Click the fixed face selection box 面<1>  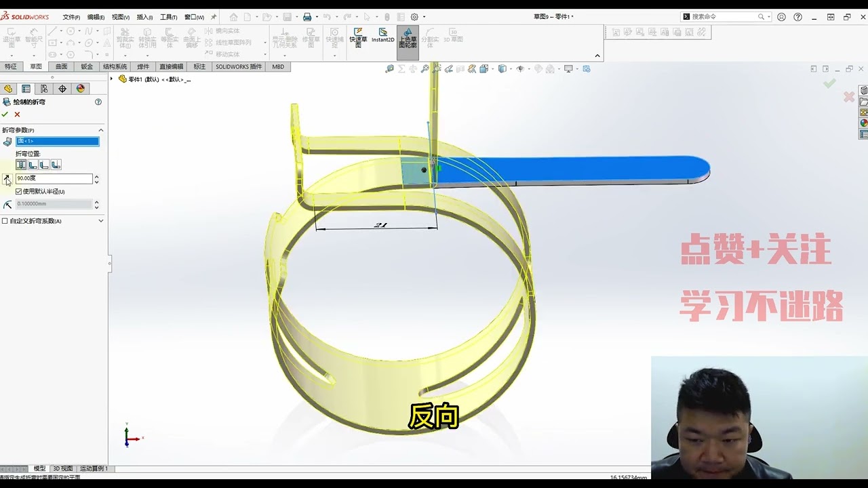pyautogui.click(x=58, y=141)
